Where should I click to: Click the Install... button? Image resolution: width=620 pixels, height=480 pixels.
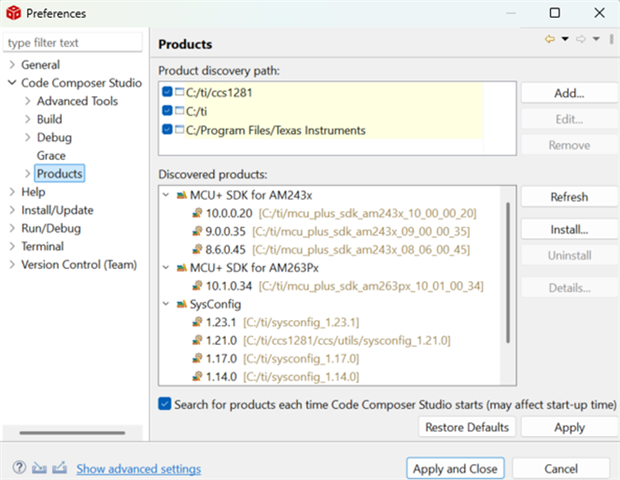coord(569,229)
